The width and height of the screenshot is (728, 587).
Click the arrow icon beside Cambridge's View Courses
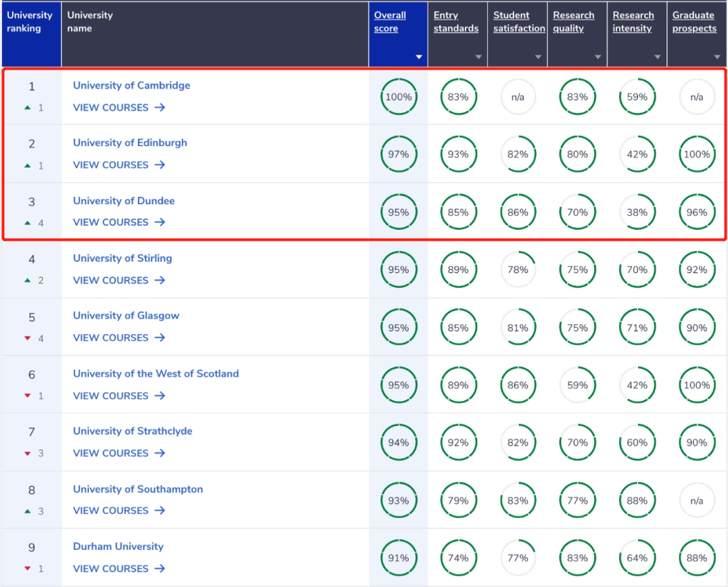click(160, 108)
